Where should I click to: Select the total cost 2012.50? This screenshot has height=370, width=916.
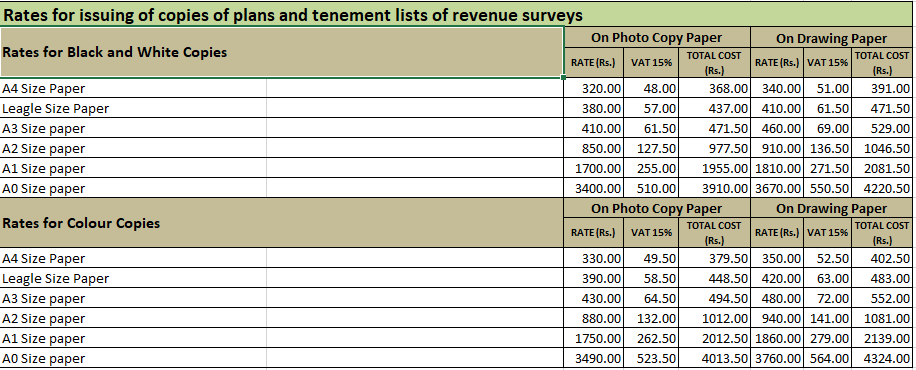point(714,338)
